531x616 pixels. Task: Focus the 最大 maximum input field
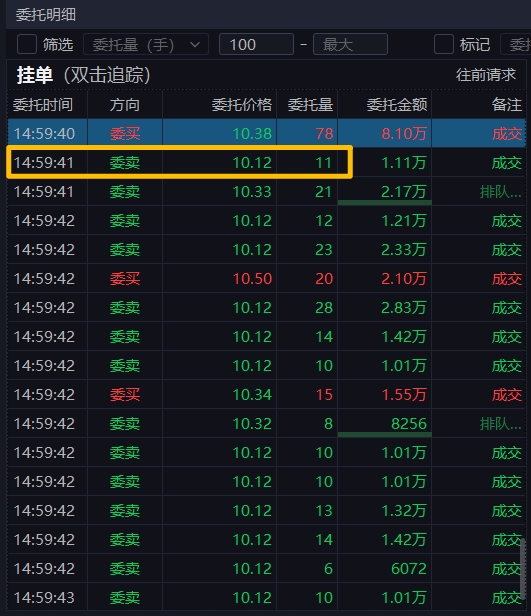(x=350, y=44)
